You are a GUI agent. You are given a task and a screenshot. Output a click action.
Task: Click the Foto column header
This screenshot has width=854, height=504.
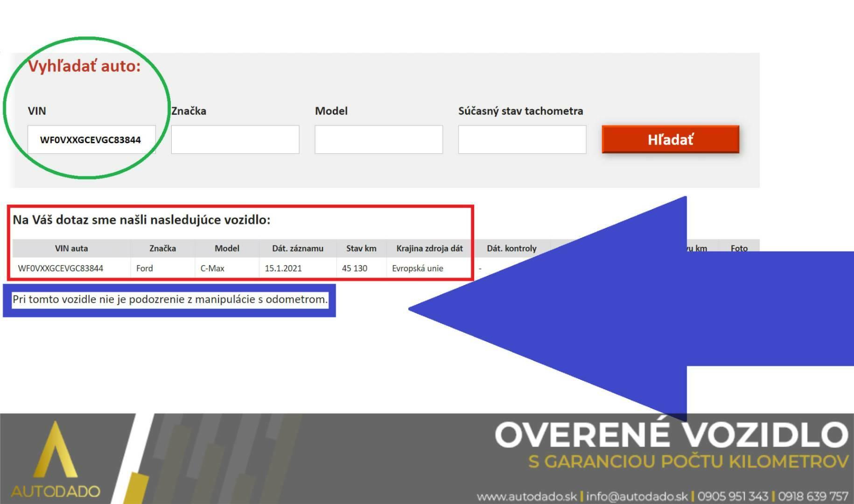739,248
